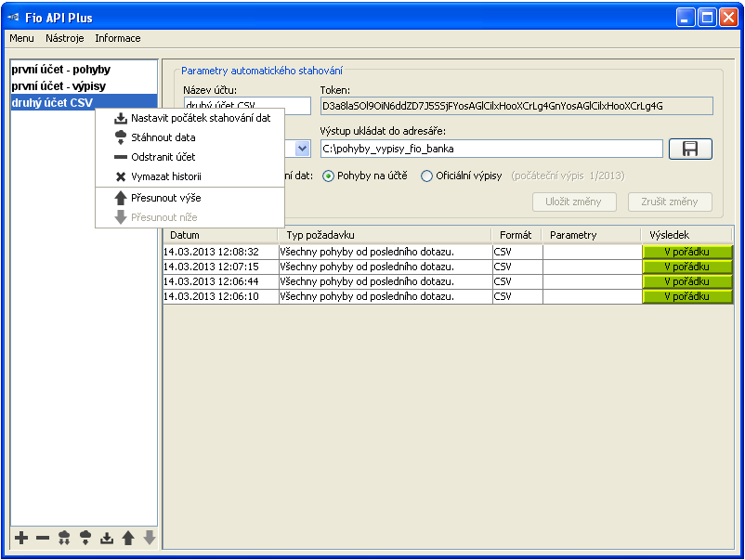Open the Informace menu
The image size is (745, 560).
pyautogui.click(x=118, y=38)
